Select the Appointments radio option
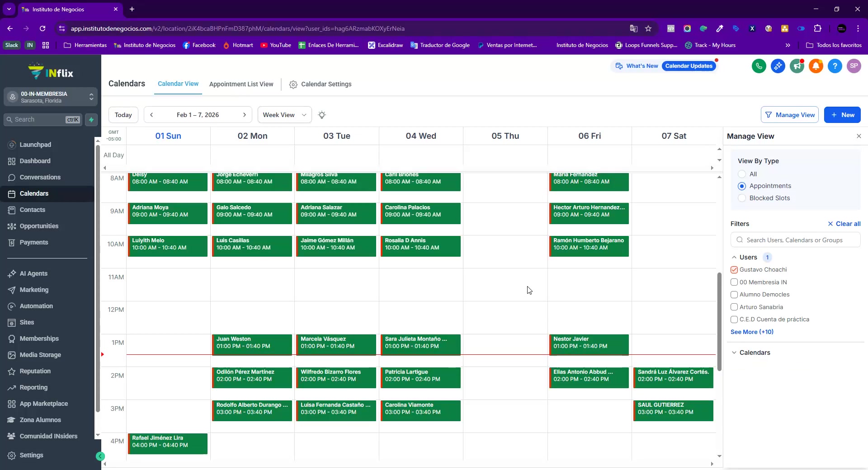 coord(742,186)
